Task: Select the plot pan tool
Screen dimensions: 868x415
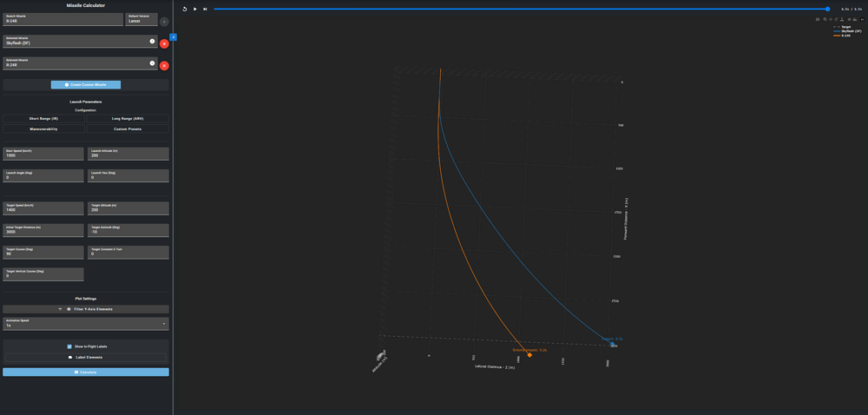Action: point(831,19)
